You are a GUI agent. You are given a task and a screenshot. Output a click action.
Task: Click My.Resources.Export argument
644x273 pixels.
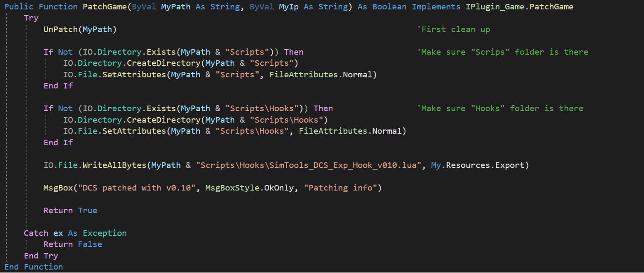coord(480,165)
